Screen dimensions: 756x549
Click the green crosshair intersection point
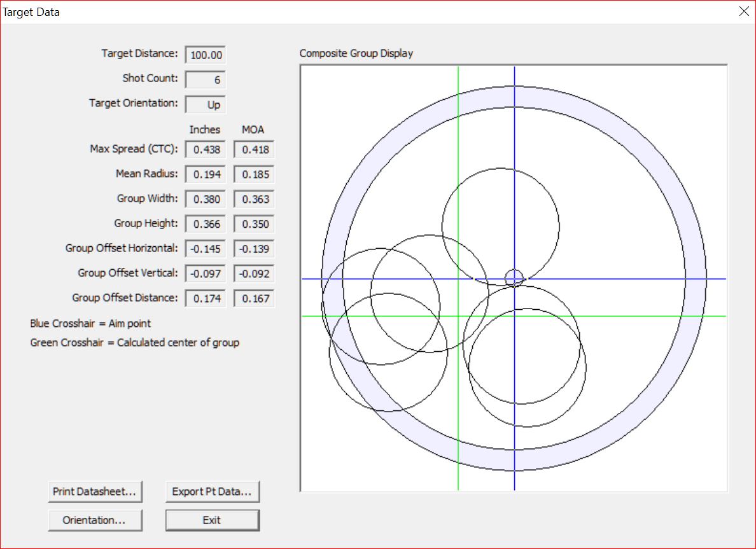[x=458, y=316]
